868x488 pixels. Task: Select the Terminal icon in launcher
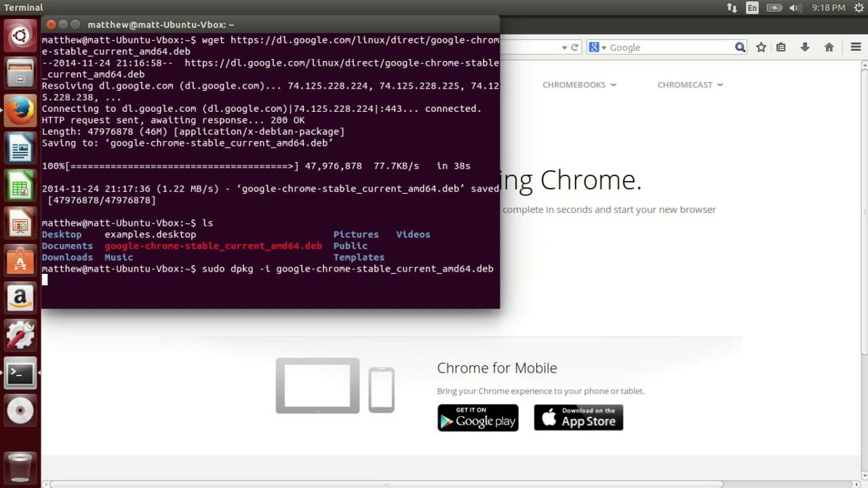coord(20,372)
